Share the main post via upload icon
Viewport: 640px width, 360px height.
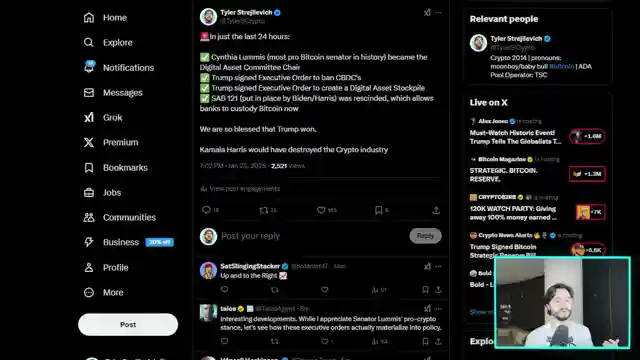(436, 210)
